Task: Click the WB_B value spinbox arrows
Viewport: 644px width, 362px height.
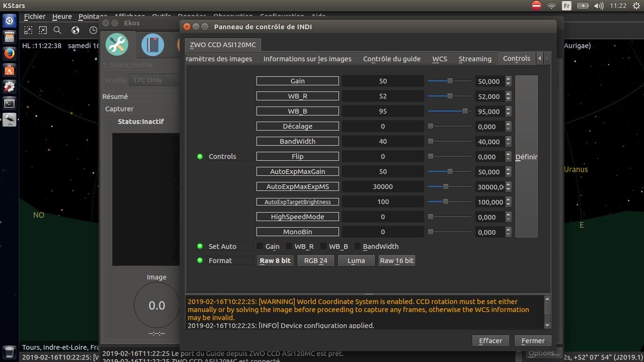Action: [x=508, y=111]
